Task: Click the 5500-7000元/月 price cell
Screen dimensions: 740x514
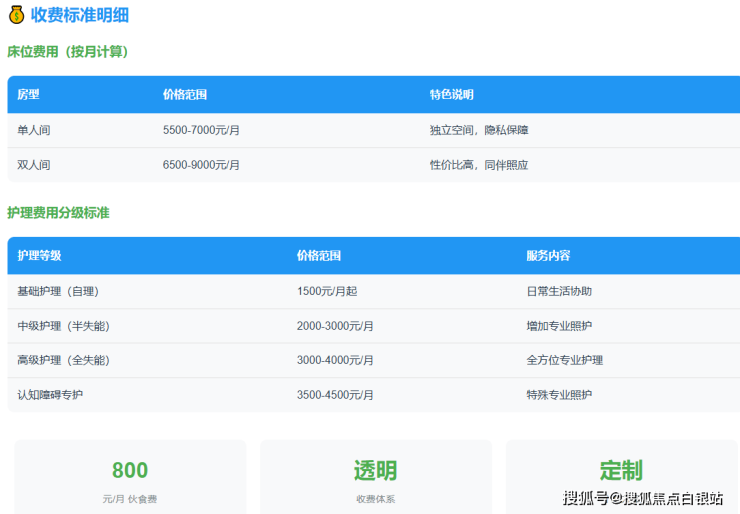Action: coord(201,130)
